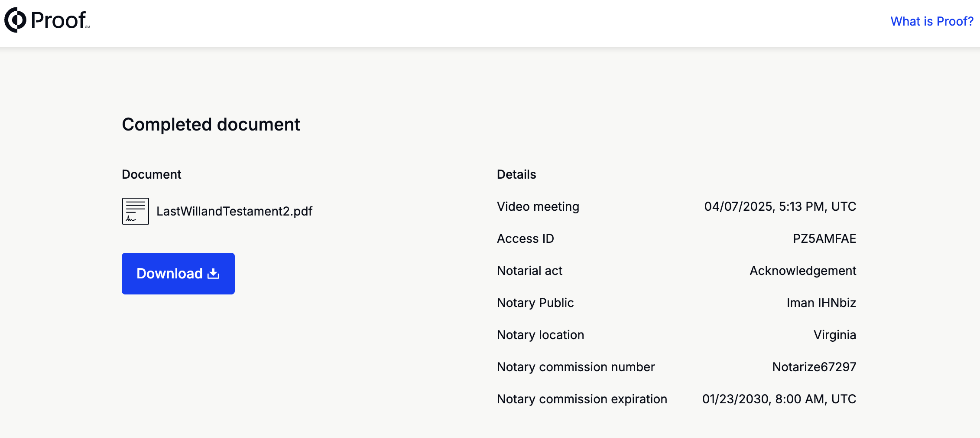Click the notary name Iman IHNbiz

821,303
